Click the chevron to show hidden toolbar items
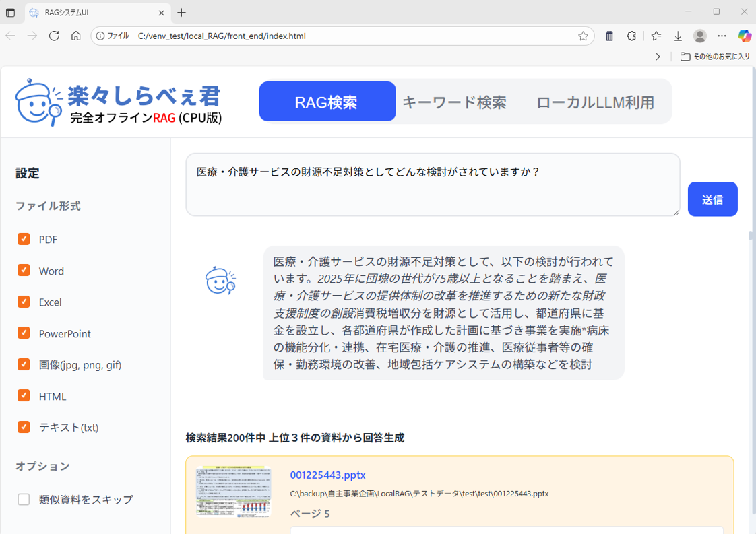Viewport: 756px width, 534px height. click(659, 57)
